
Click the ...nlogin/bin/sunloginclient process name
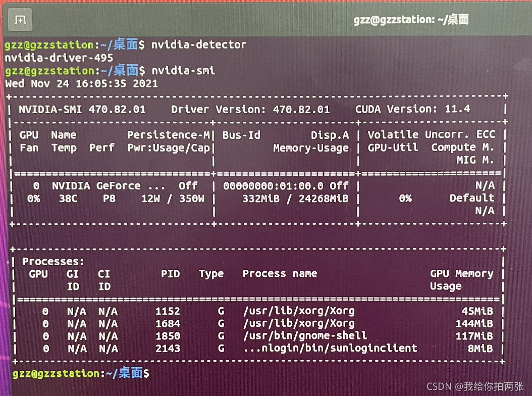pyautogui.click(x=330, y=349)
